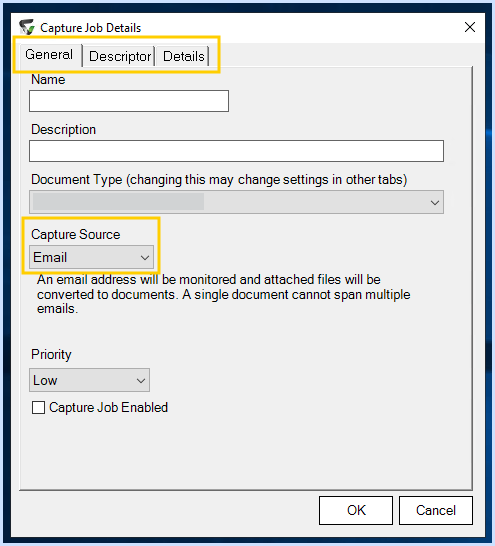Click the Document Type chevron arrow

434,203
